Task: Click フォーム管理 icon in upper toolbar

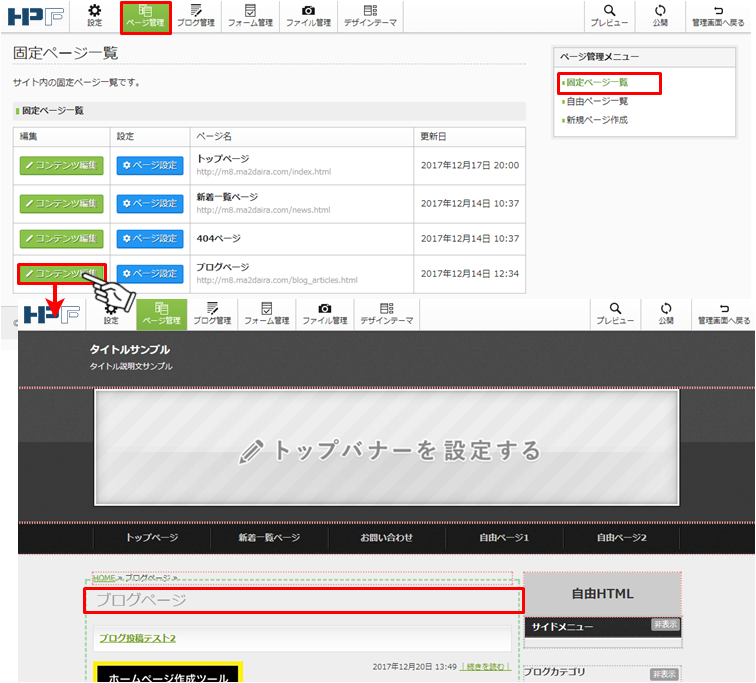Action: point(250,15)
